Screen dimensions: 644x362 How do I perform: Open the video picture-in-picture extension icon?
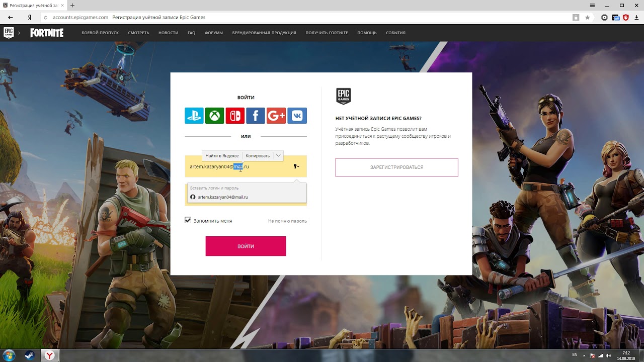coord(604,17)
